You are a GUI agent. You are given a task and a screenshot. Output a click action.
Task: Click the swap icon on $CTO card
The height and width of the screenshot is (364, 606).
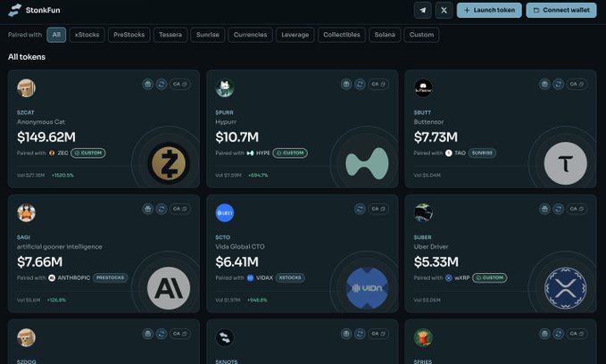click(361, 209)
